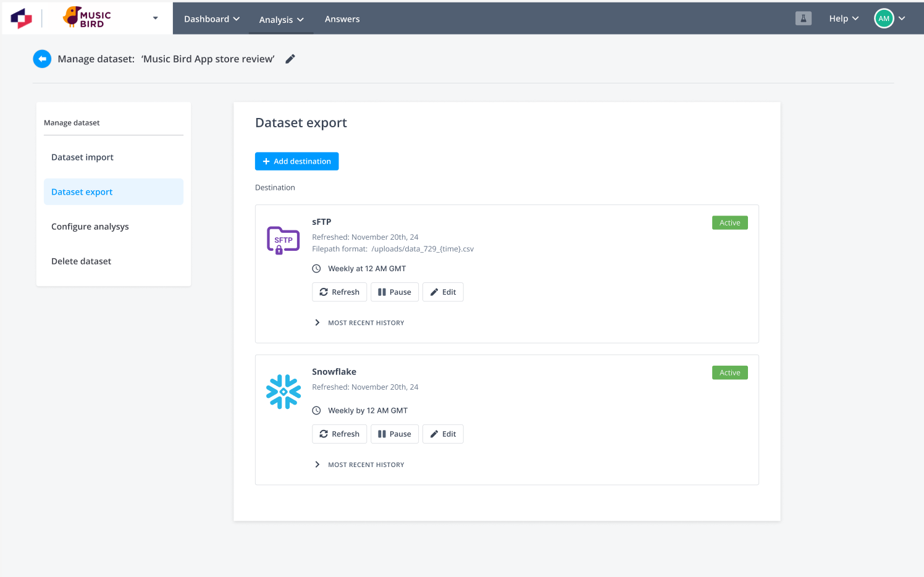This screenshot has height=577, width=924.
Task: Go back using the blue arrow button
Action: pyautogui.click(x=42, y=59)
